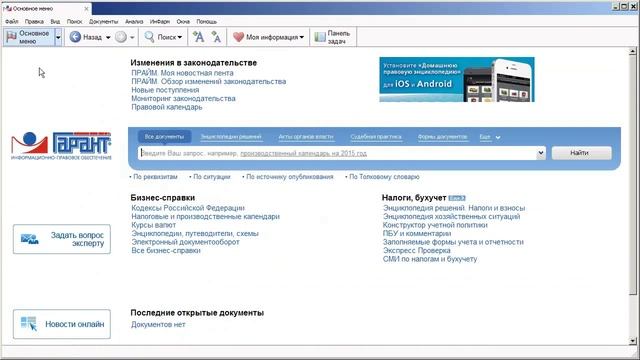
Task: Open Кодексы Российской Федерации link
Action: [188, 208]
